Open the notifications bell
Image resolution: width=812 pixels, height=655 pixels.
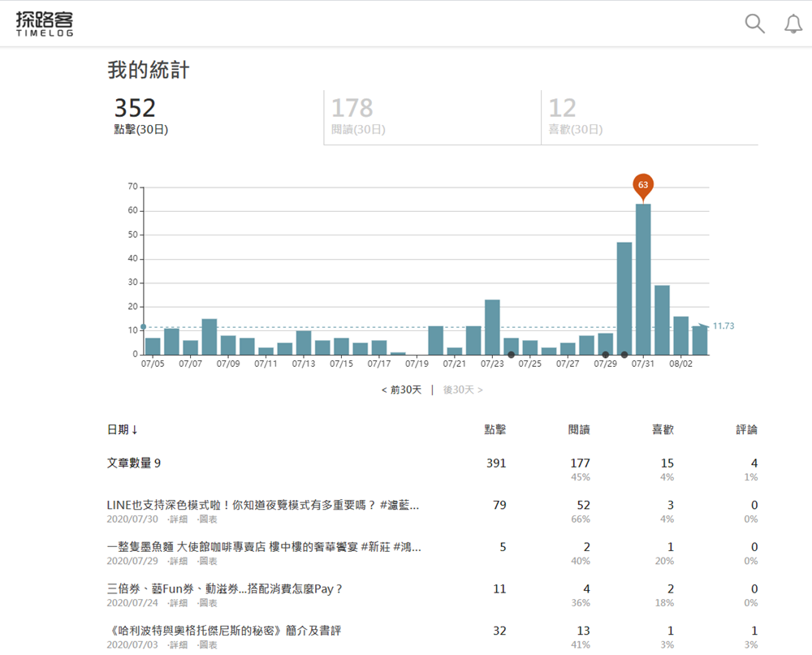click(x=793, y=24)
